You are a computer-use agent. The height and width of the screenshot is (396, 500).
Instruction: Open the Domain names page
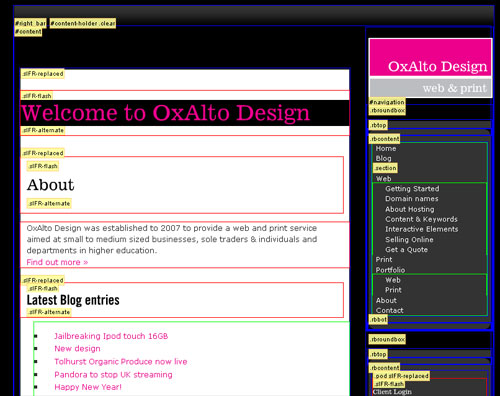coord(412,199)
